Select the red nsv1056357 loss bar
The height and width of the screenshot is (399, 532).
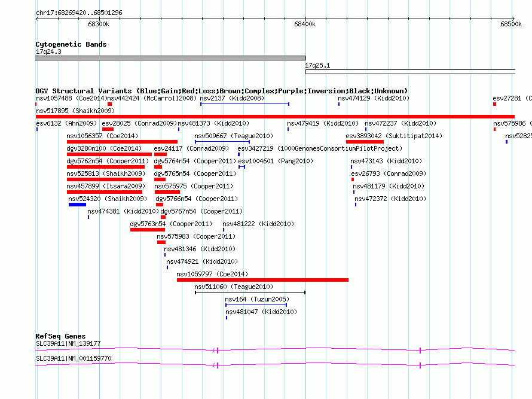click(122, 142)
